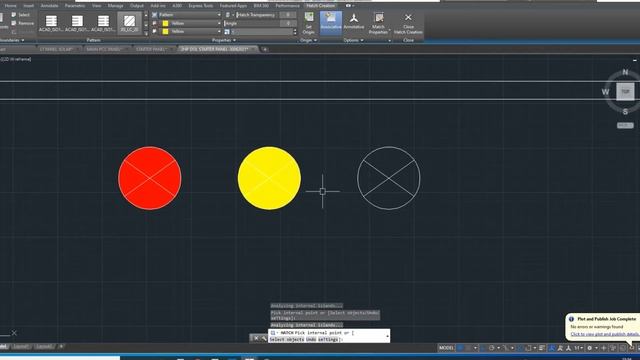640x360 pixels.
Task: Click the yellow background color swatch
Action: (x=165, y=31)
